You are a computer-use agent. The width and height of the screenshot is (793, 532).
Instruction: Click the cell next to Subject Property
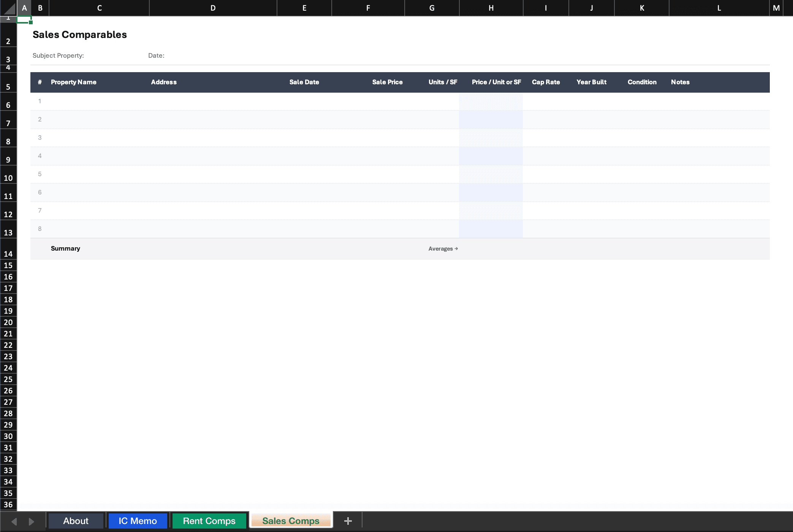click(99, 55)
